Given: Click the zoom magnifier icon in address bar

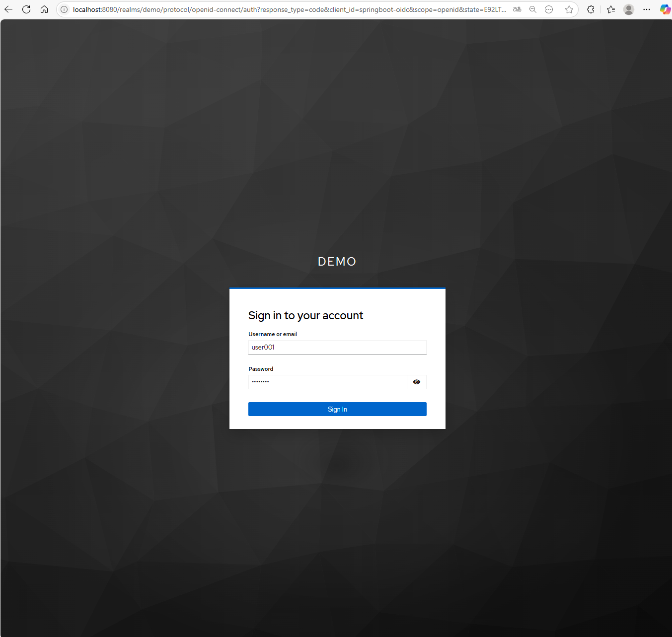Looking at the screenshot, I should (x=533, y=9).
